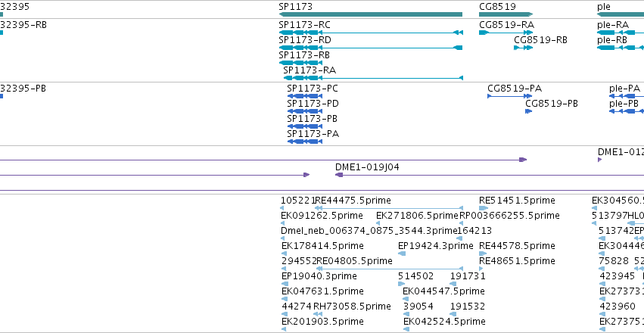Viewport: 644px width, 333px height.
Task: Select the 75828 EST label
Action: tap(614, 261)
